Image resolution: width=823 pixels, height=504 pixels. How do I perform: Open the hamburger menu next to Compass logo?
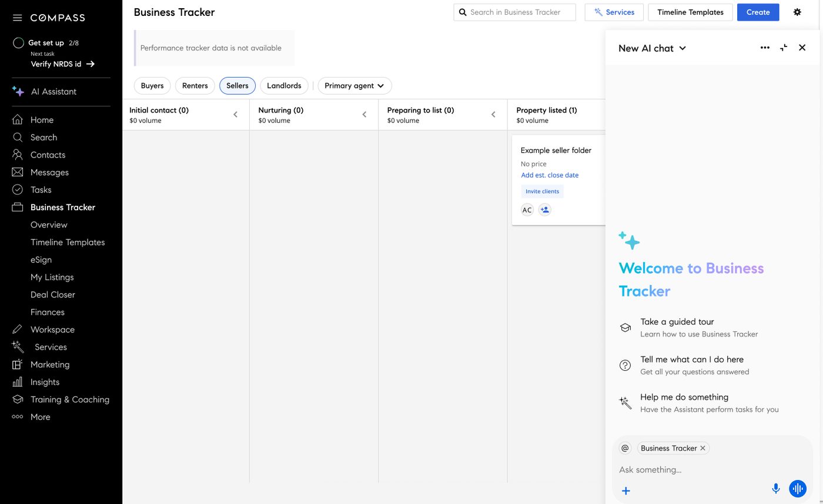(18, 18)
